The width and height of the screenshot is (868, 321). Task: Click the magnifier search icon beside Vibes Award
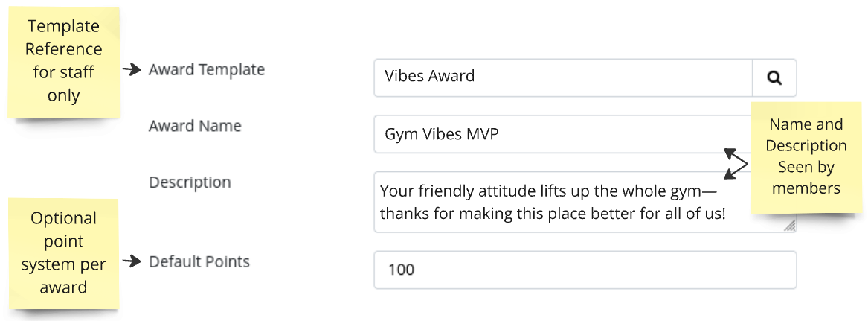click(774, 78)
